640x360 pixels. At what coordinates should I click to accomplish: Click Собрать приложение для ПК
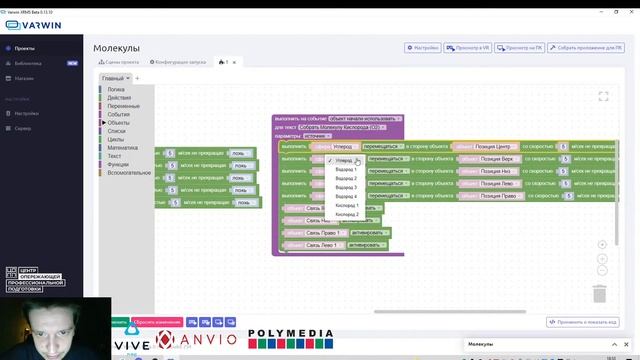point(586,48)
